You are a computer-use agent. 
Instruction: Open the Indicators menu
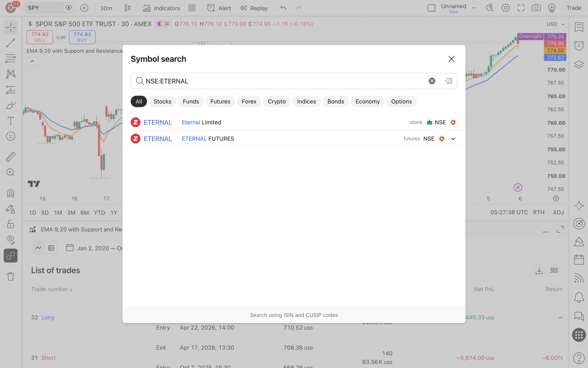tap(161, 8)
